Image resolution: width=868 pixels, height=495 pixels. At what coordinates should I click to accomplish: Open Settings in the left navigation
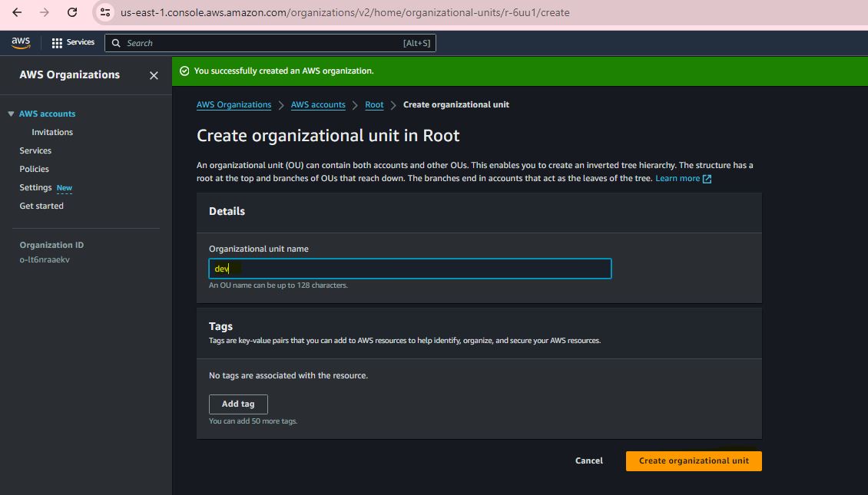[x=35, y=187]
